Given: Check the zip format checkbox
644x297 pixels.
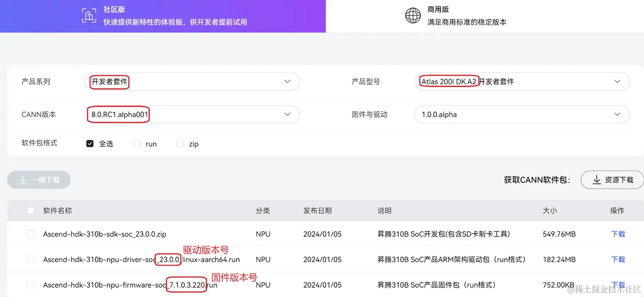Looking at the screenshot, I should [180, 144].
